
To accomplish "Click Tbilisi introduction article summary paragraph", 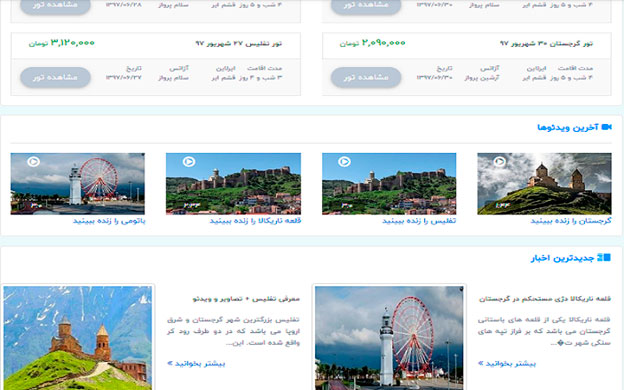I will click(233, 331).
